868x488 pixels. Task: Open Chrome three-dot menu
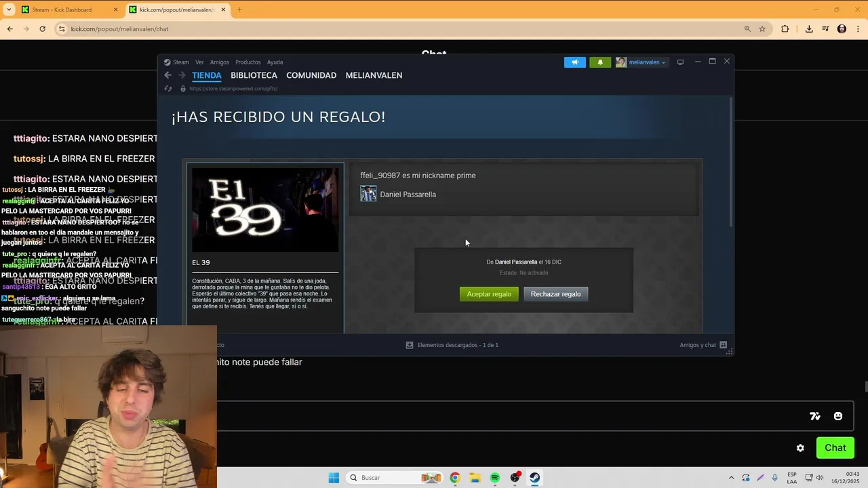coord(858,29)
